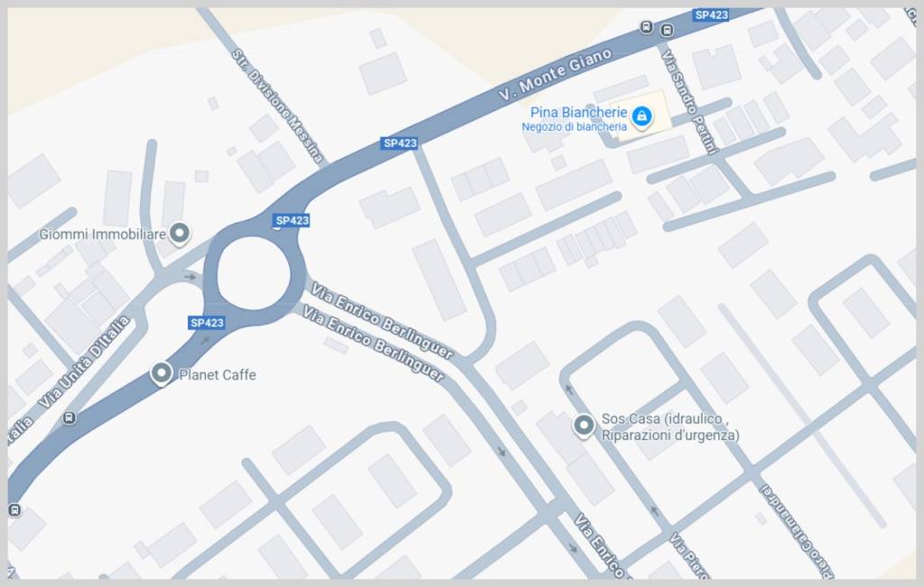924x587 pixels.
Task: Click SP423 shield on roundabout's north side
Action: point(291,221)
